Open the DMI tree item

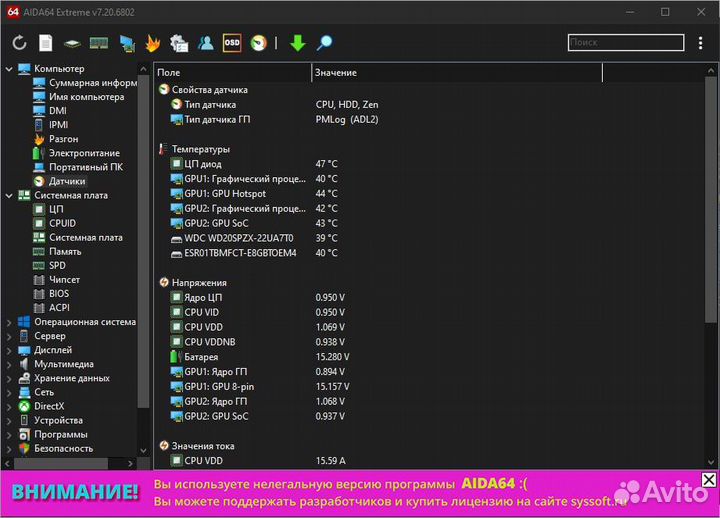[x=58, y=111]
